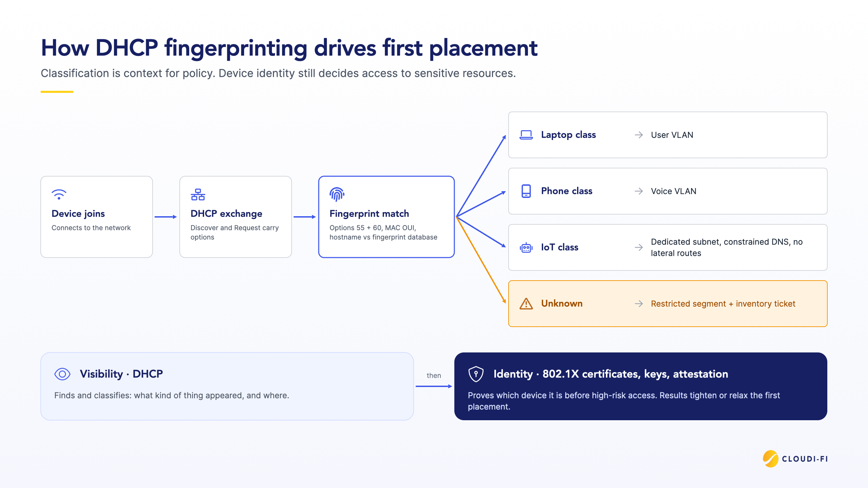Click the robot icon beside IoT class
The image size is (868, 488).
[526, 248]
